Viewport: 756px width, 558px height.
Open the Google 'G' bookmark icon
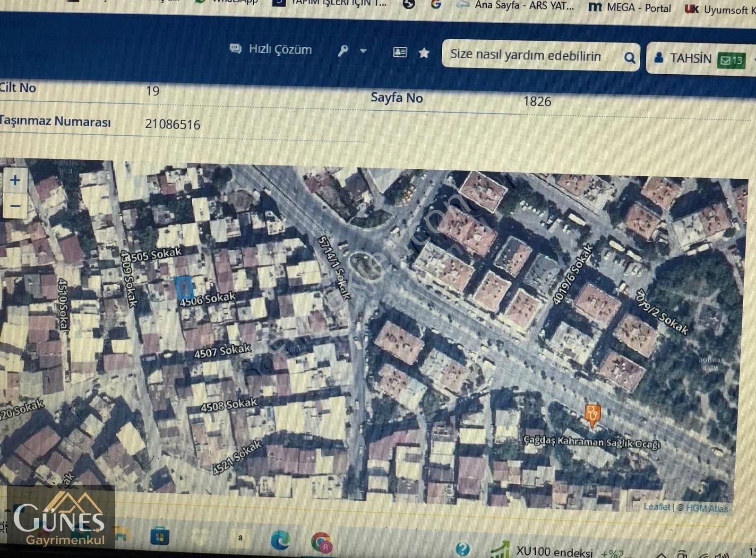[436, 4]
